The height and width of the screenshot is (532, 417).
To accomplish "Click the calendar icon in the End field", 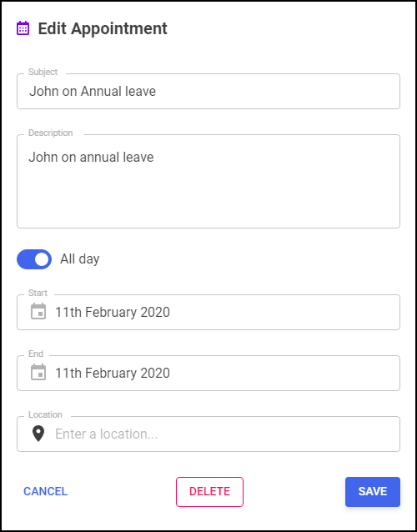I will click(38, 372).
